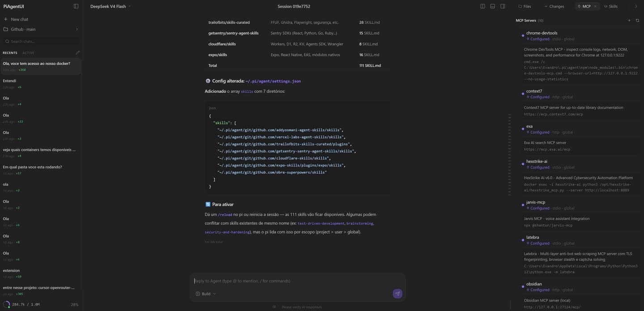Open the DeepSeek V4 Flash model dropdown
644x311 pixels.
[x=110, y=6]
